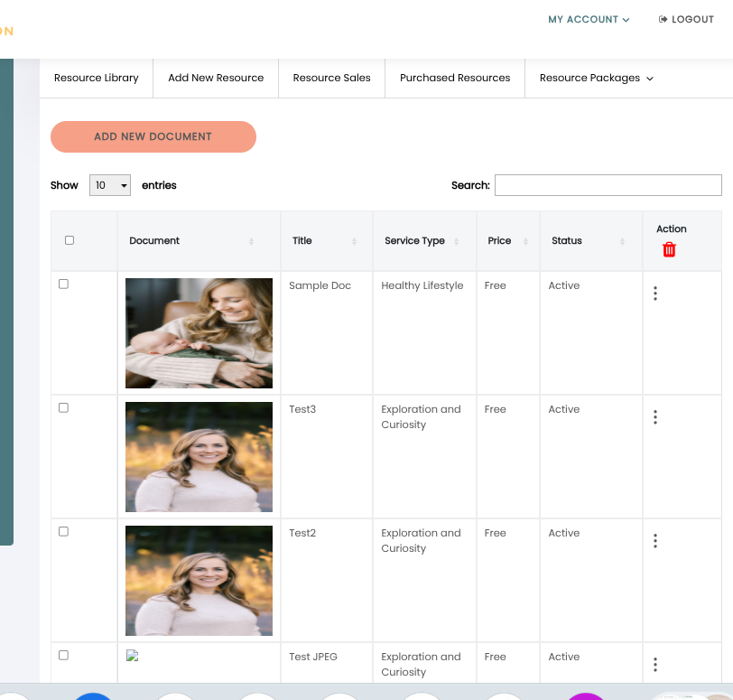733x700 pixels.
Task: Expand the My Account dropdown
Action: coord(589,19)
